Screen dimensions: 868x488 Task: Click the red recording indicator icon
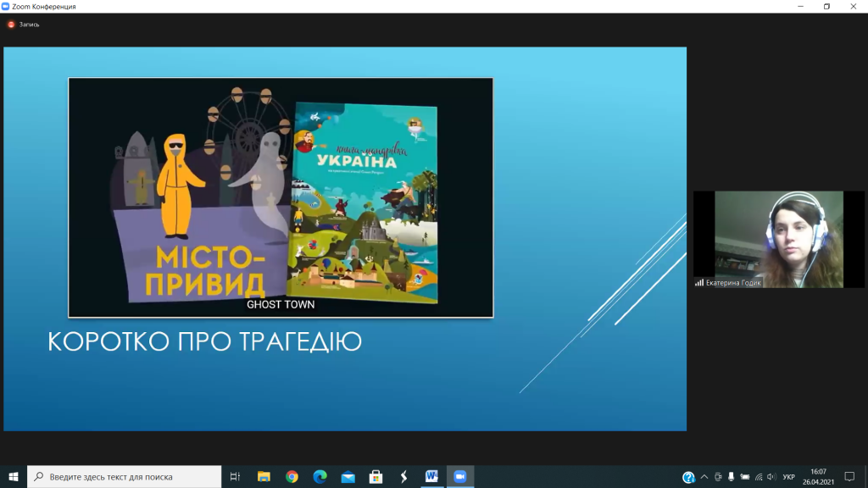(10, 25)
